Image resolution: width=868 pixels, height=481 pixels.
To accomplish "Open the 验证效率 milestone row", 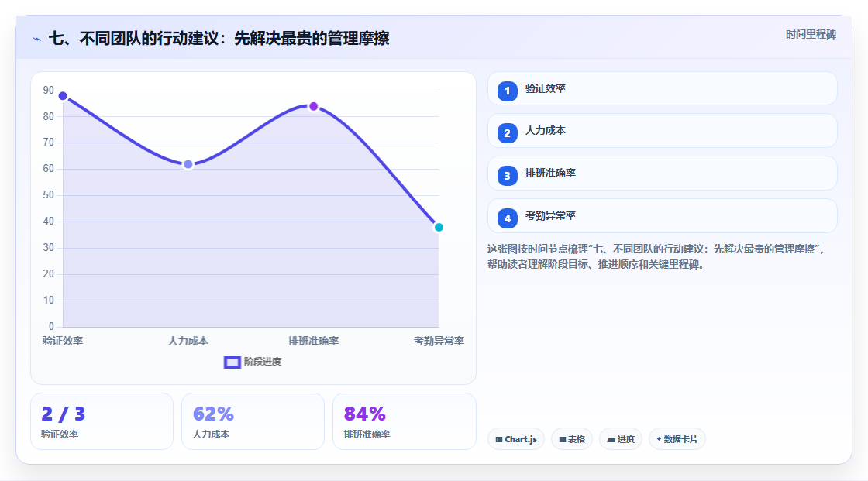I will 662,88.
